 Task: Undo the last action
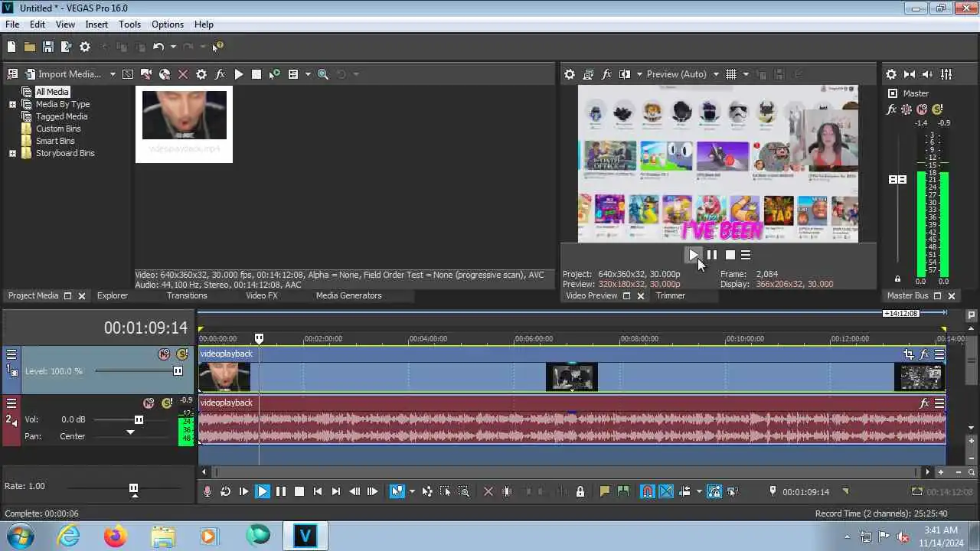tap(158, 47)
